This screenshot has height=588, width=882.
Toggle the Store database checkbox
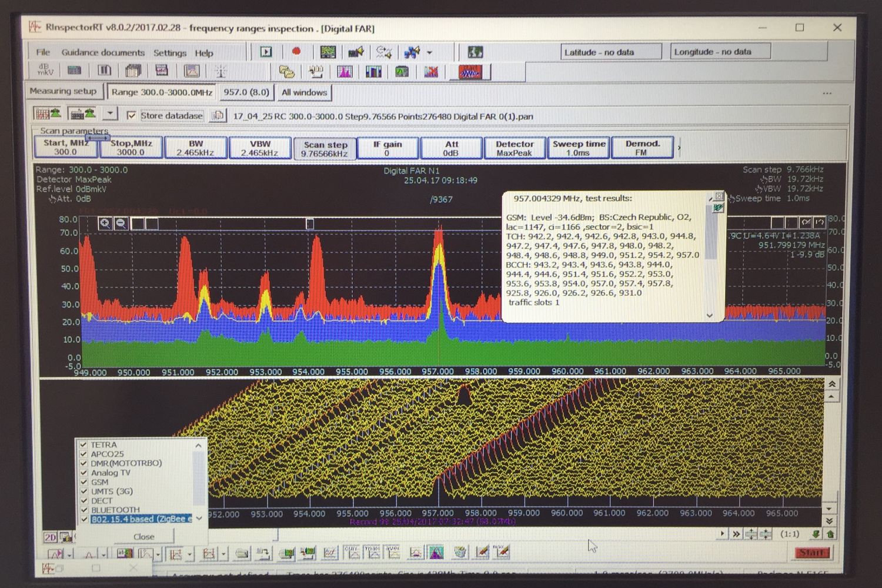pyautogui.click(x=131, y=115)
